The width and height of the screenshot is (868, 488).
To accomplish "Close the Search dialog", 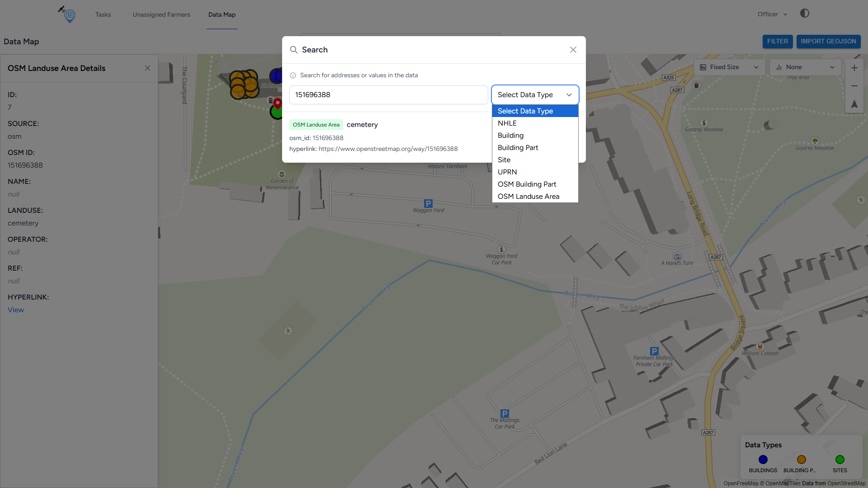I will coord(573,50).
